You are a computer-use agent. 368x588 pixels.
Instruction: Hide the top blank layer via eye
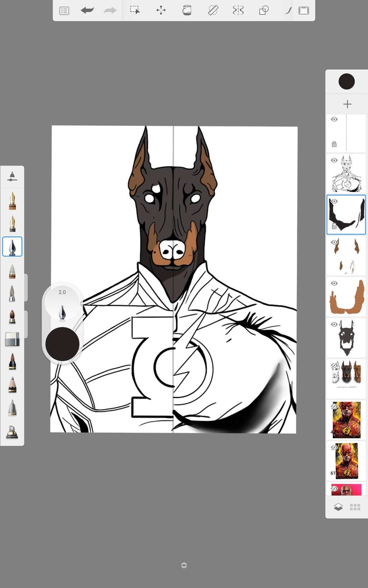pos(334,119)
